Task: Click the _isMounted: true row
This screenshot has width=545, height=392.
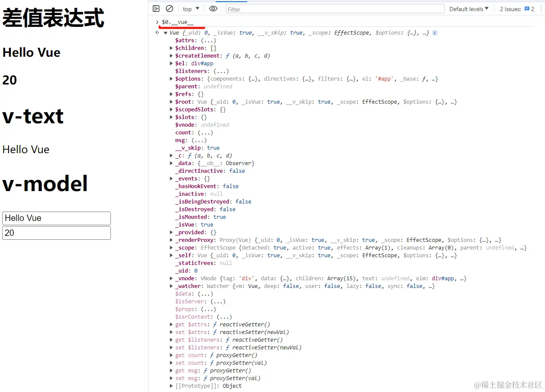Action: tap(200, 217)
